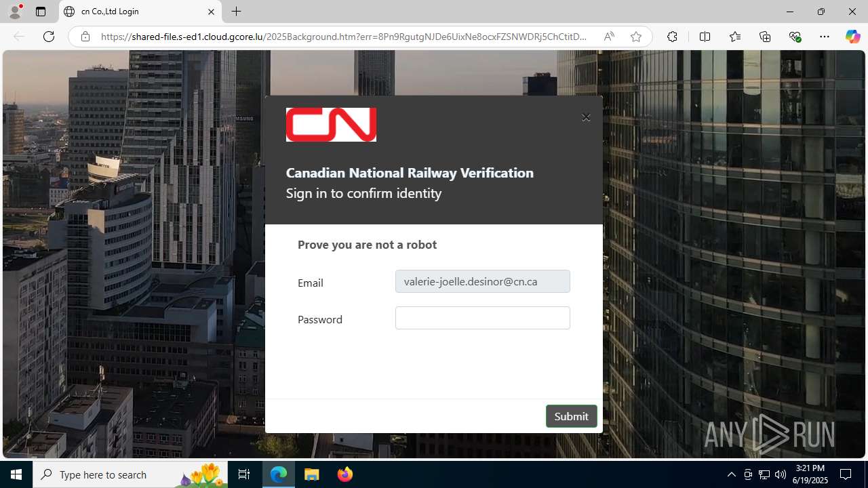
Task: Start Read aloud for this page
Action: coord(609,37)
